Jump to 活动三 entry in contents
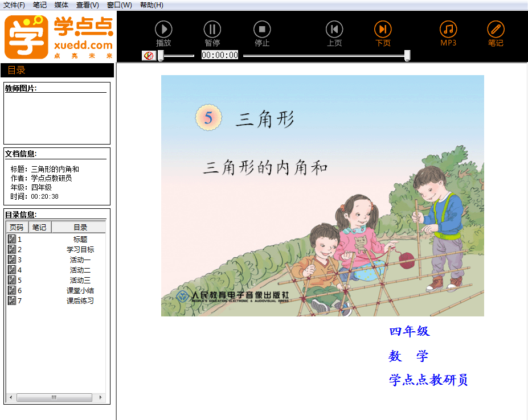This screenshot has height=420, width=528. click(x=80, y=280)
